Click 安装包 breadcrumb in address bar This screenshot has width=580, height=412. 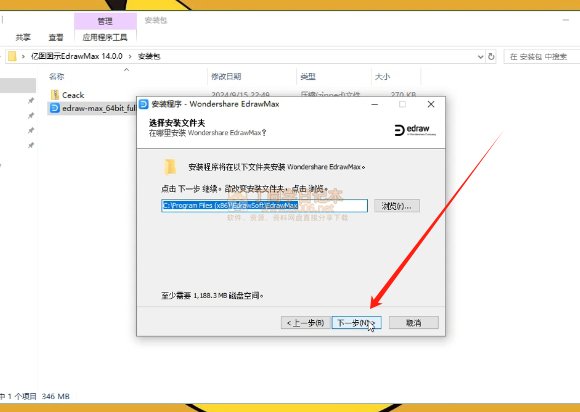pos(149,56)
